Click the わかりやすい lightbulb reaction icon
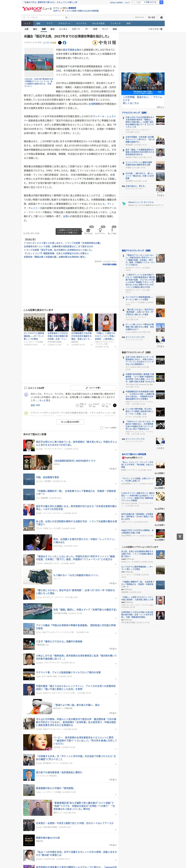Viewport: 186px width, 868px height. tap(100, 230)
